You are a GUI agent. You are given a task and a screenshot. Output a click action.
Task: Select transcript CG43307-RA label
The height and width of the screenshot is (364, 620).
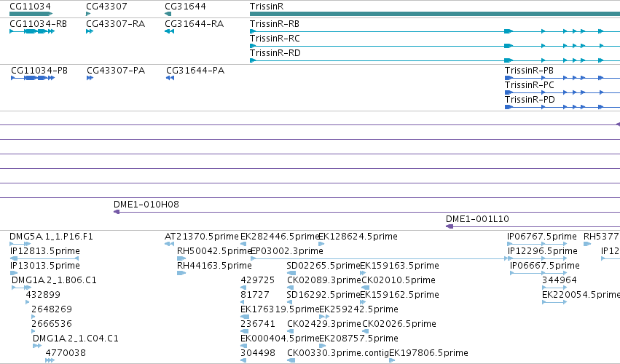(x=115, y=24)
